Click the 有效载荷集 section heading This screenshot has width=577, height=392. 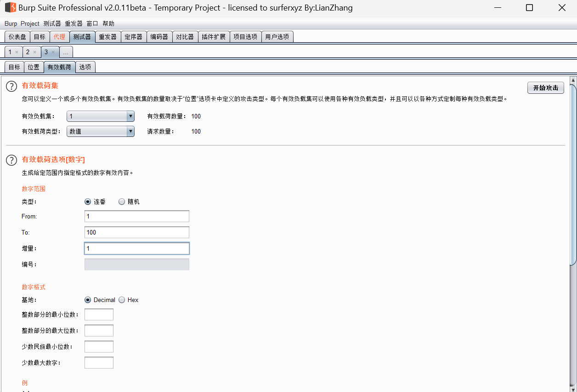point(40,85)
